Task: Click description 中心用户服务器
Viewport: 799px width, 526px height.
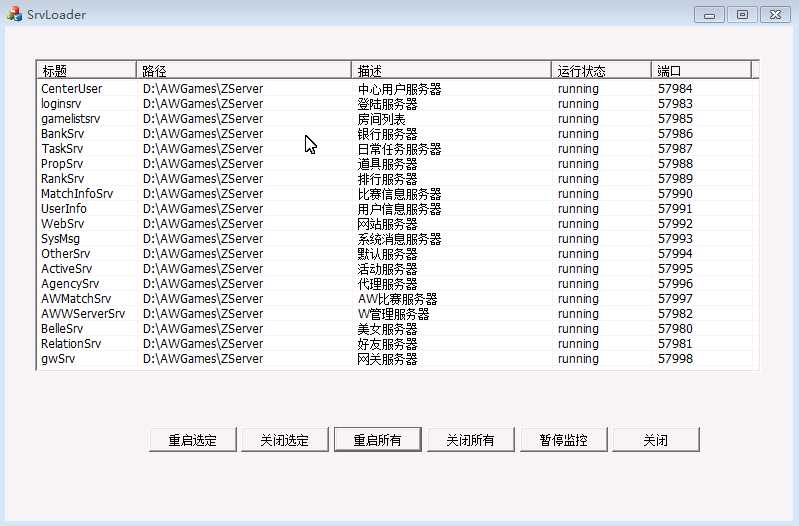Action: pos(400,89)
